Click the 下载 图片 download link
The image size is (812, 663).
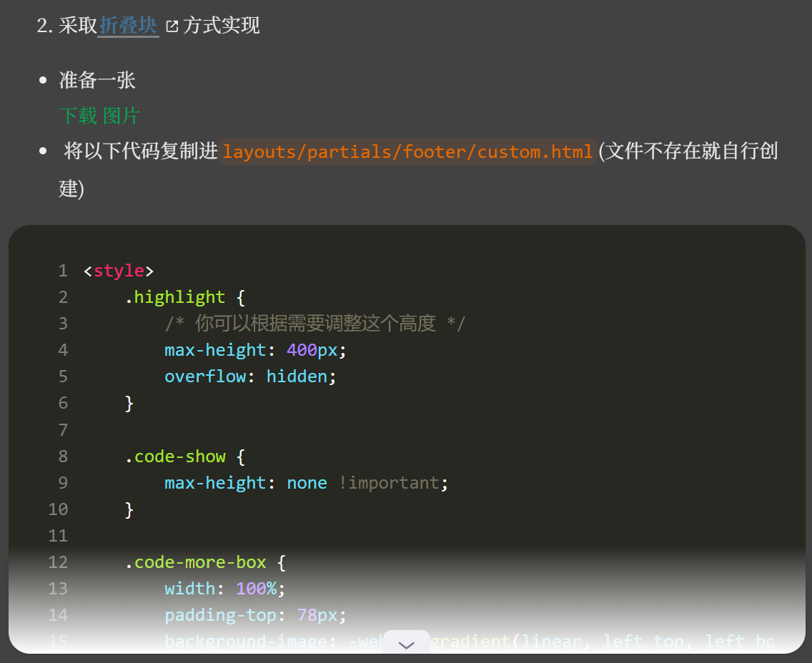pyautogui.click(x=99, y=116)
